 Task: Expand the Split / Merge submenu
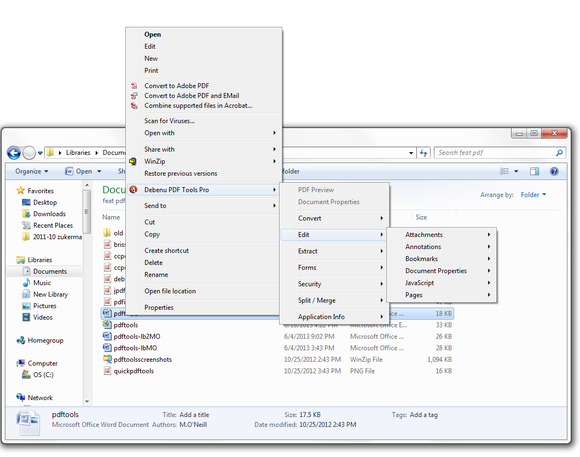click(x=381, y=300)
